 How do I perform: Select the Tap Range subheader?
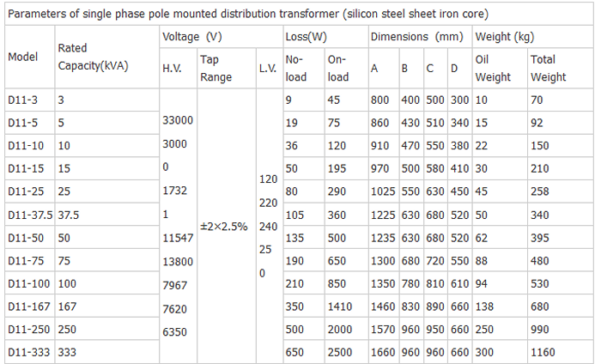point(215,68)
